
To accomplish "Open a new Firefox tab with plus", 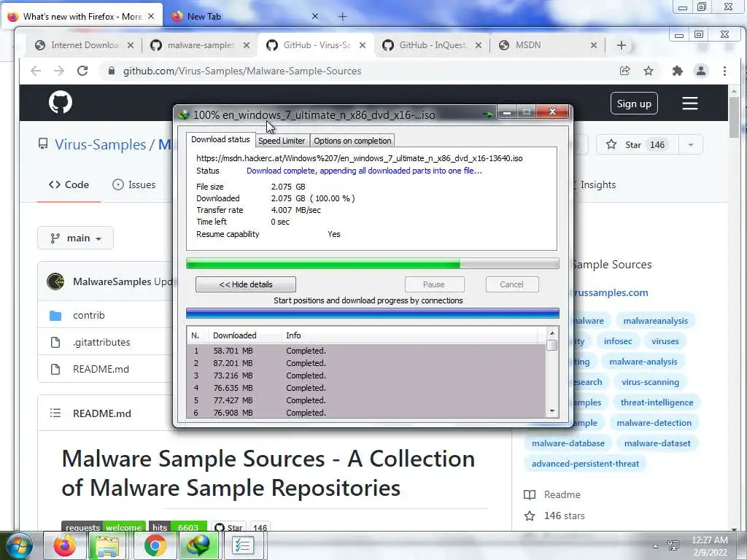I will [342, 17].
